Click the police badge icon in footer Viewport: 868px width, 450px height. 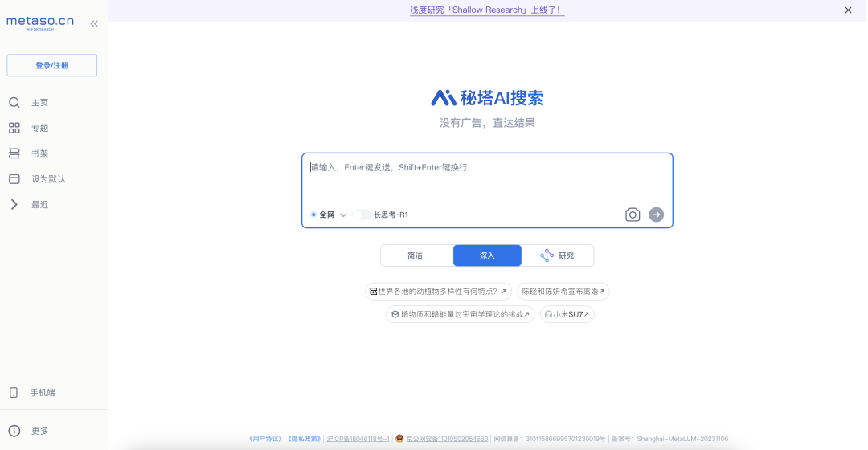point(399,439)
